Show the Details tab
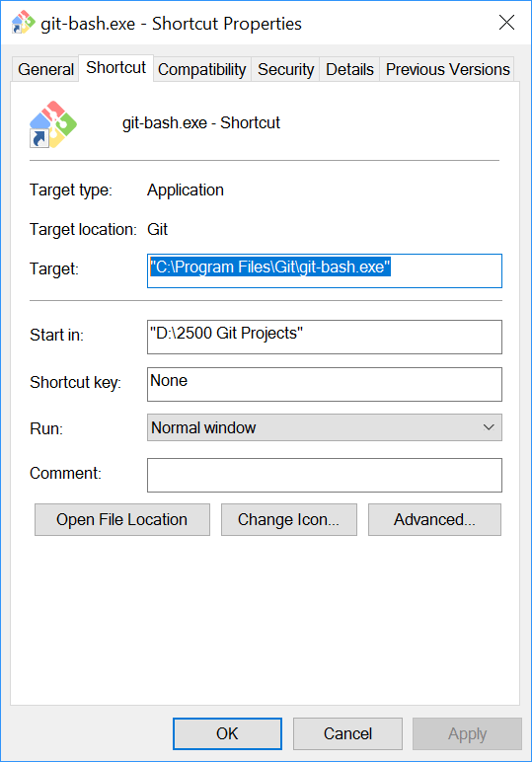 click(x=349, y=69)
